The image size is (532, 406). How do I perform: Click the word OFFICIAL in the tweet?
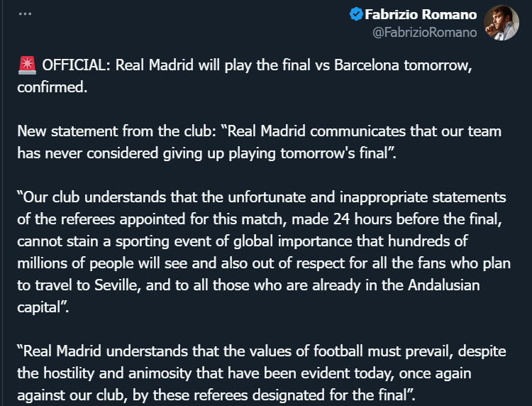pyautogui.click(x=74, y=65)
